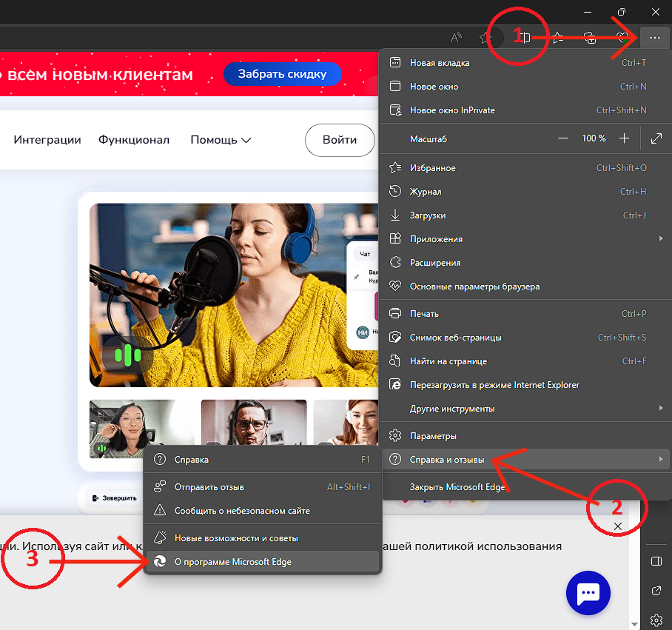Open sidebar settings gear icon

[656, 620]
